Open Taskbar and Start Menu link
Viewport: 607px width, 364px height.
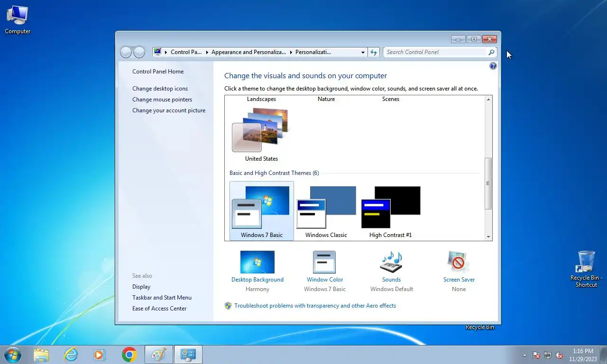(x=162, y=298)
